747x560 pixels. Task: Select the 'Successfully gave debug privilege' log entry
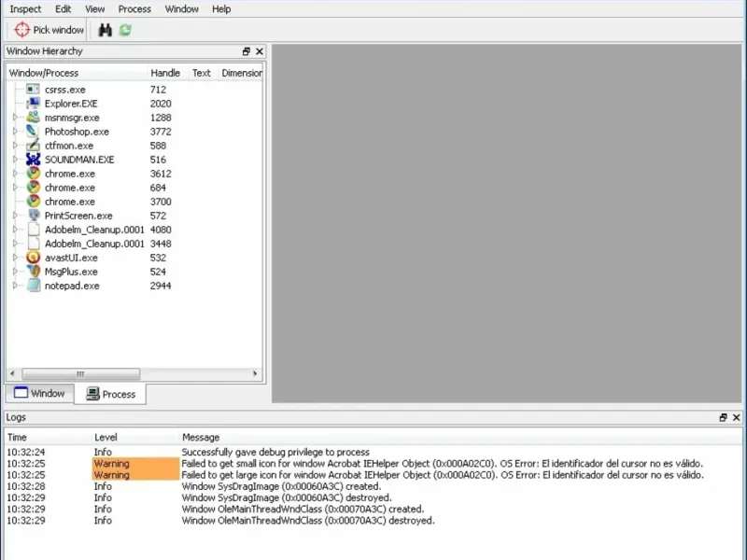point(373,452)
